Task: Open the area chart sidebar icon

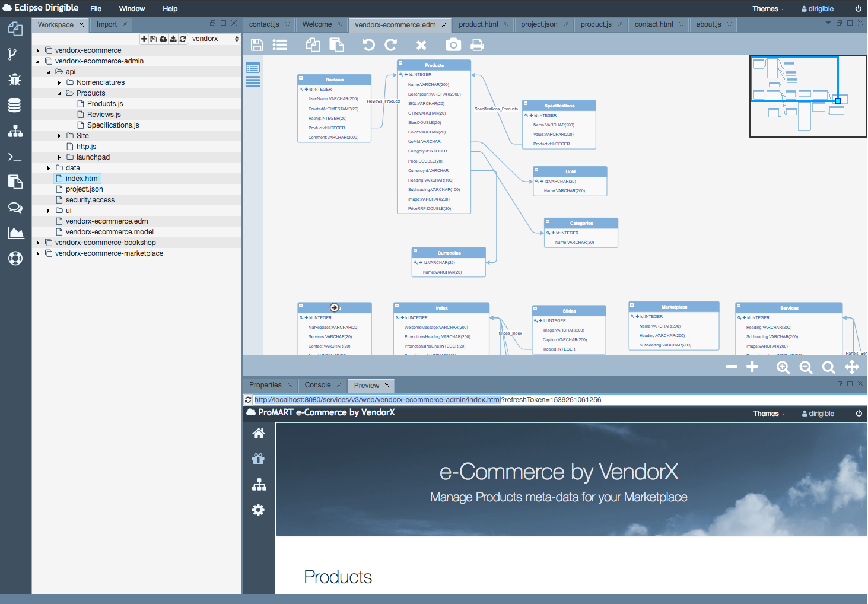Action: (x=16, y=233)
